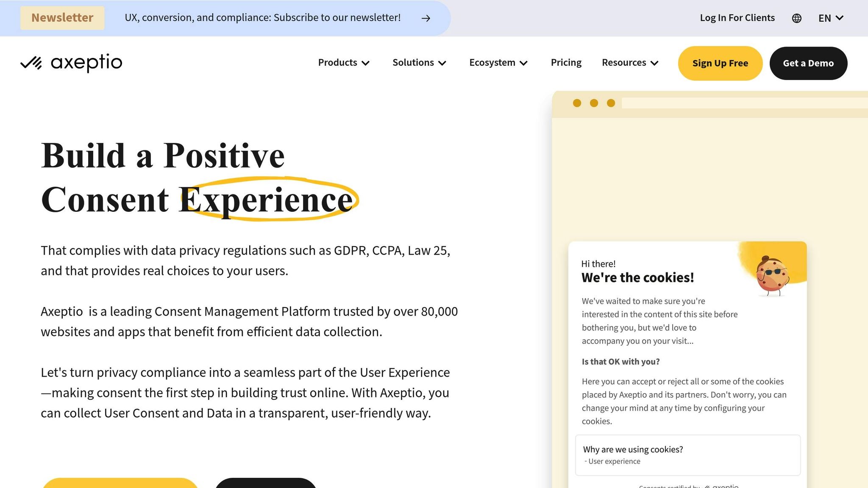Click the cookie mascot with sunglasses
Image resolution: width=868 pixels, height=488 pixels.
click(772, 276)
